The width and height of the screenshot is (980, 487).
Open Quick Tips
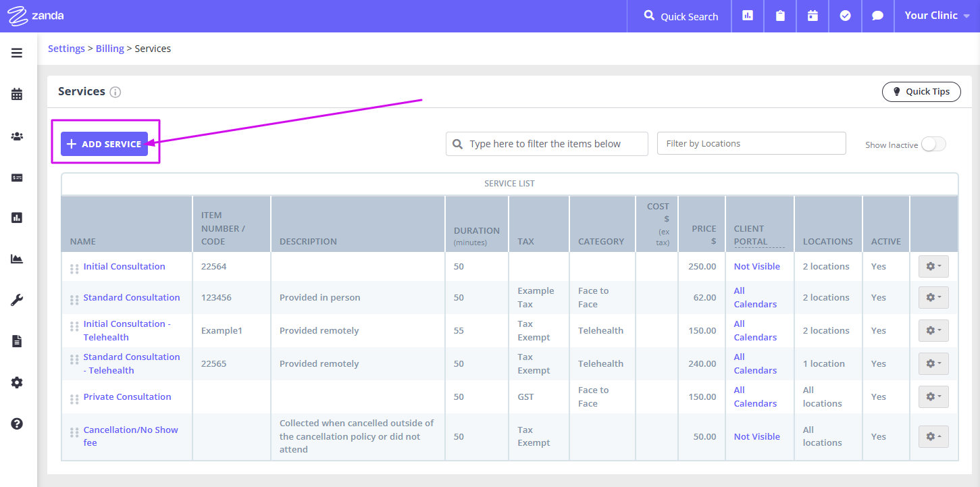pyautogui.click(x=921, y=92)
